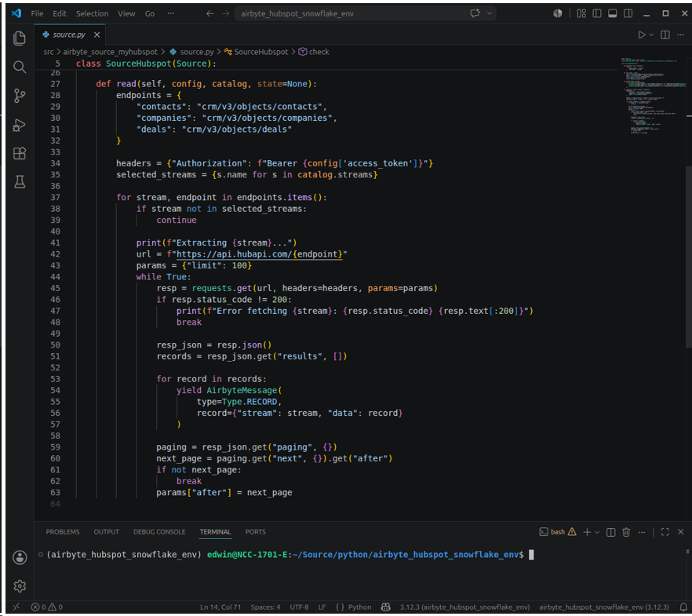Screen dimensions: 692x616
Task: Open terminal panel more actions ellipsis
Action: click(x=642, y=532)
